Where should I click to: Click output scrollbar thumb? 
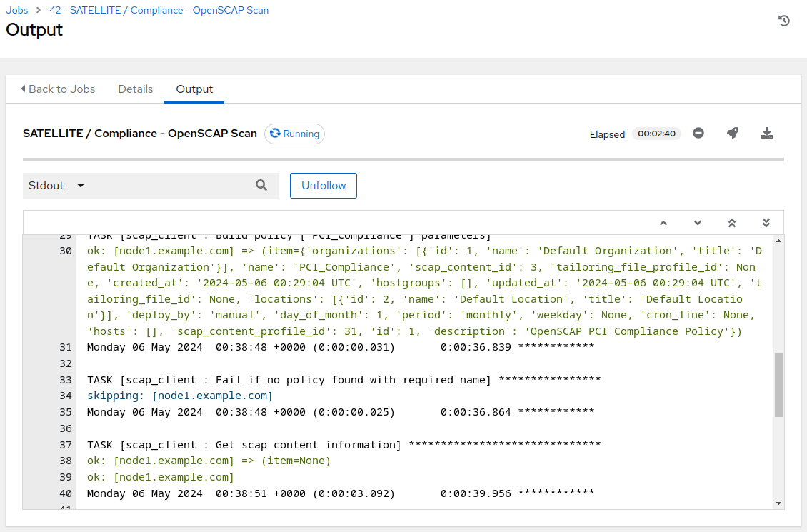click(x=778, y=385)
